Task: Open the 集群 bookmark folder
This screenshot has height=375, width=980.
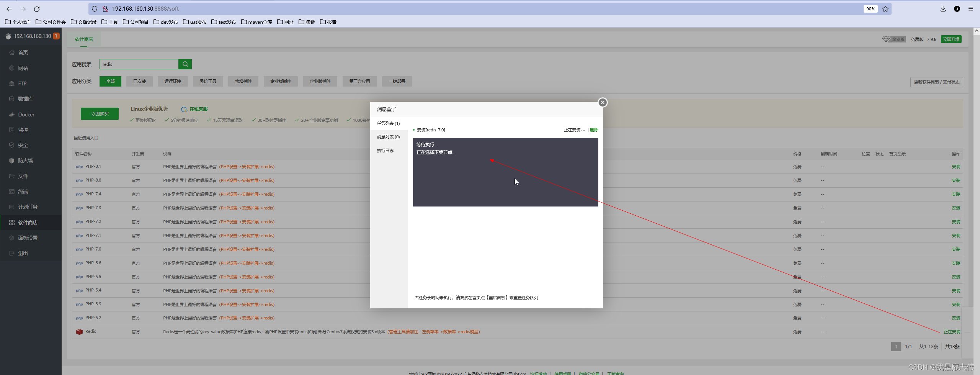Action: [x=307, y=22]
